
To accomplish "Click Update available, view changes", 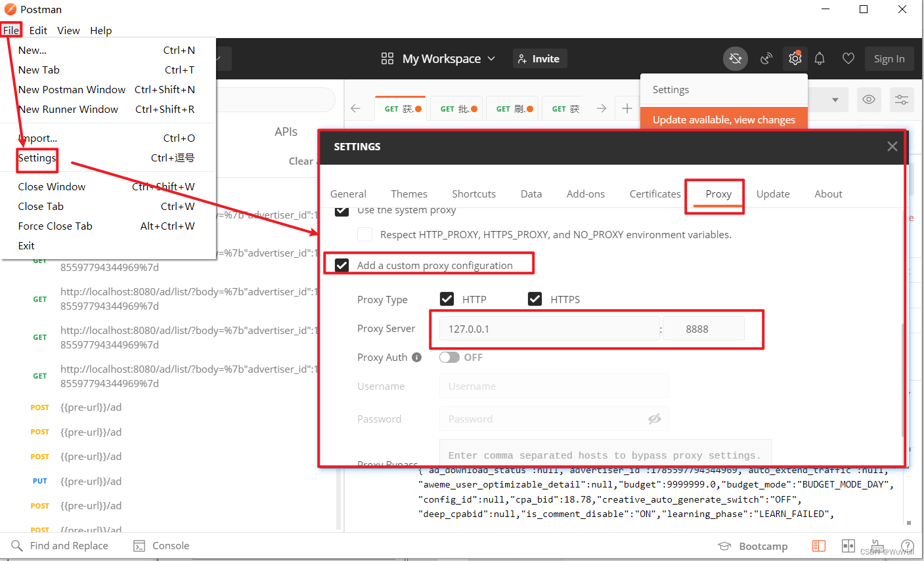I will tap(724, 119).
